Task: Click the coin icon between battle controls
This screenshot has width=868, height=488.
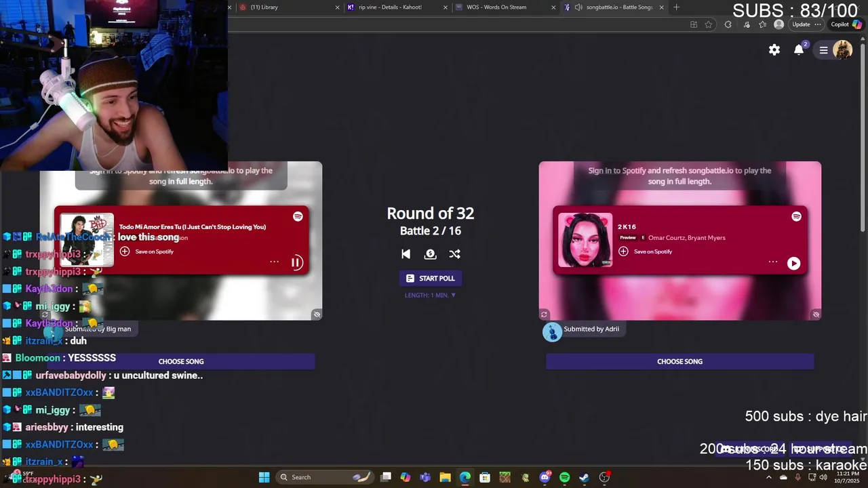Action: click(x=430, y=253)
